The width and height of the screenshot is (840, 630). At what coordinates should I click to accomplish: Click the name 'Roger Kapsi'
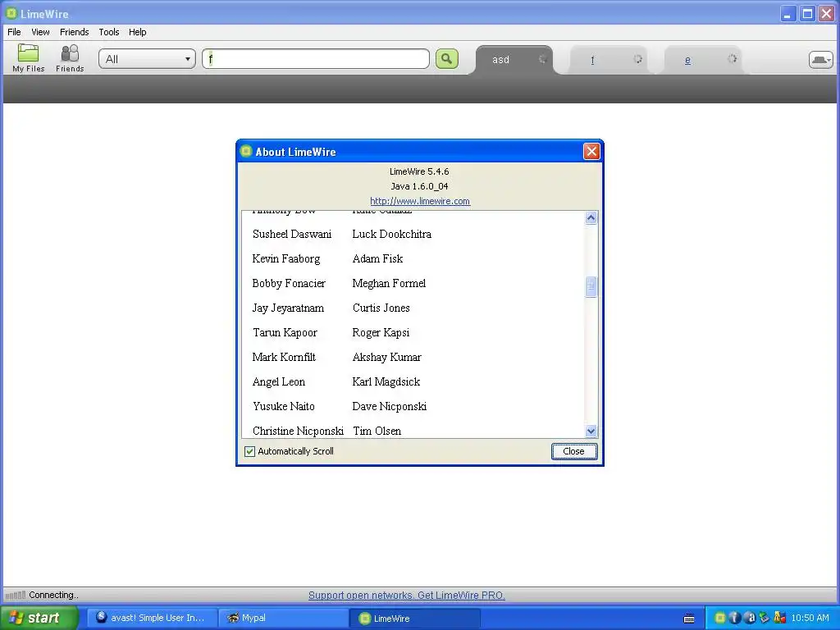381,333
